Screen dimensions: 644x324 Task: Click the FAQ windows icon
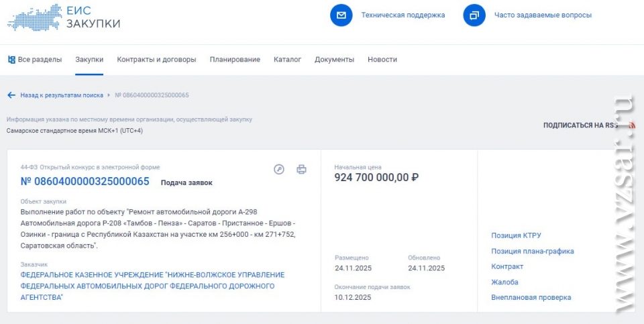coord(474,15)
